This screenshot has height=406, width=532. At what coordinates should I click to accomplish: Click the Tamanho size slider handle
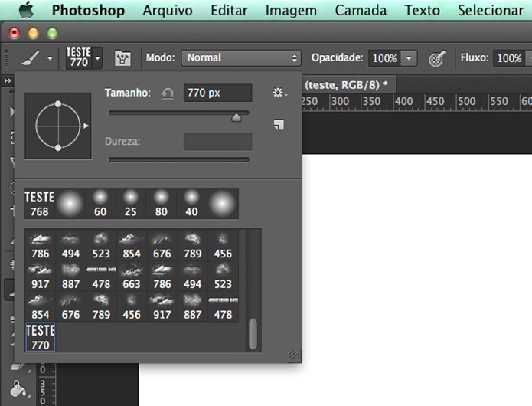point(236,117)
